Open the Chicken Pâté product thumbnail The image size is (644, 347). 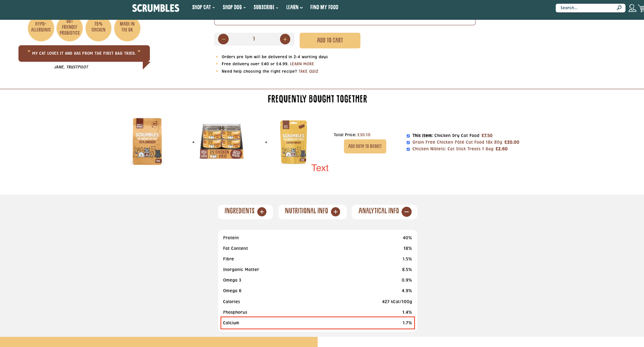(x=222, y=141)
